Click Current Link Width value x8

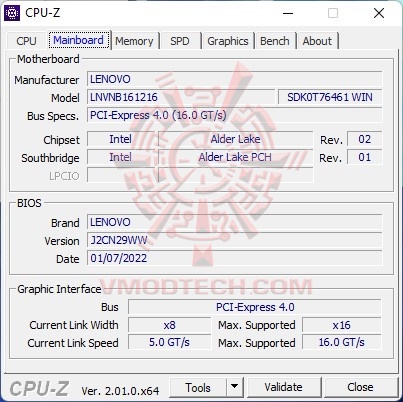pyautogui.click(x=169, y=325)
